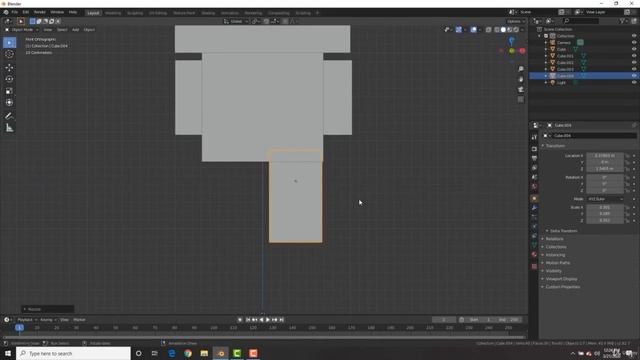640x360 pixels.
Task: Toggle X-ray display icon in the viewport header
Action: click(489, 30)
